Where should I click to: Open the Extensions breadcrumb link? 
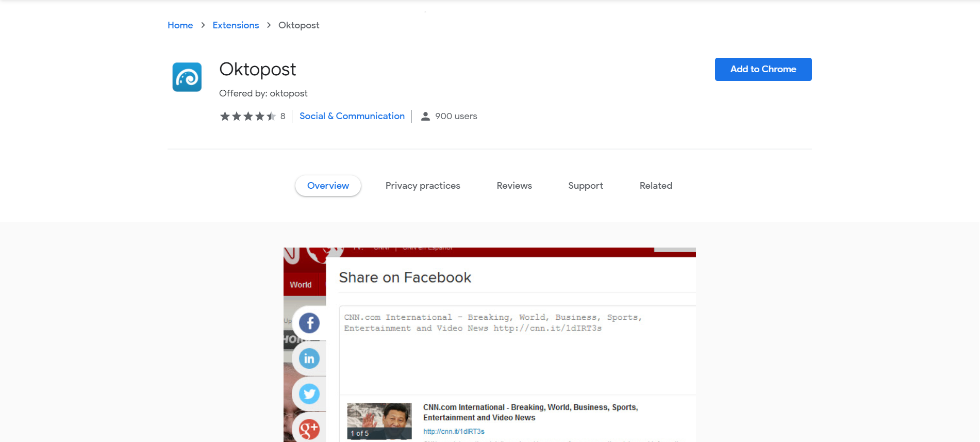coord(236,25)
